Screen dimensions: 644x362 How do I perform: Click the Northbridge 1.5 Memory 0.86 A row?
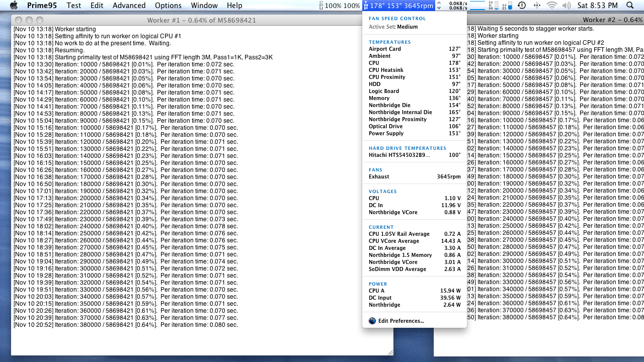coord(415,255)
